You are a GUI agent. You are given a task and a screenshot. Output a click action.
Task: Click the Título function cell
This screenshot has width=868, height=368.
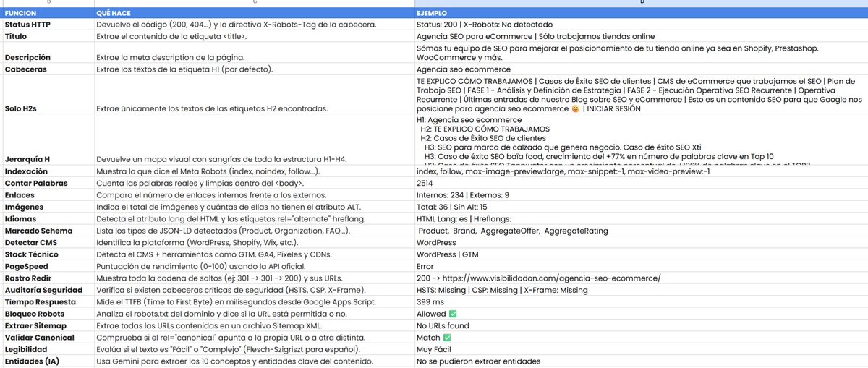(x=48, y=36)
